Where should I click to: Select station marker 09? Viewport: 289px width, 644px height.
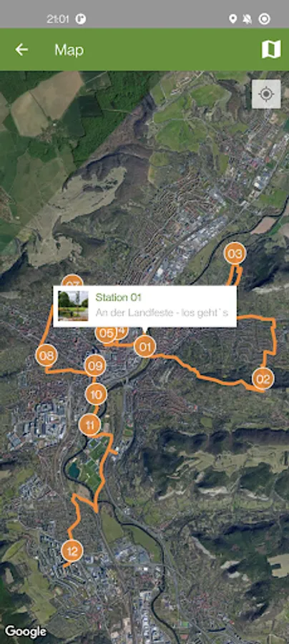[x=95, y=365]
